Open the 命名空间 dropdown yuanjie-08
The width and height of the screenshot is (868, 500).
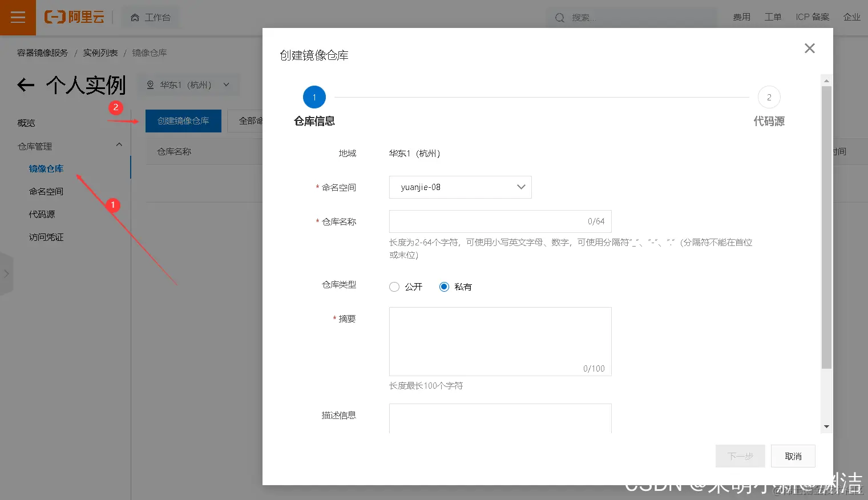[x=460, y=187]
